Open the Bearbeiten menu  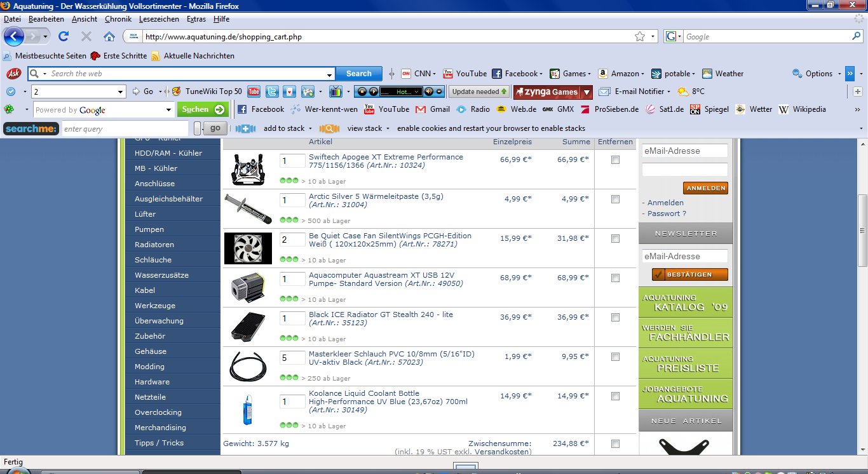coord(46,19)
